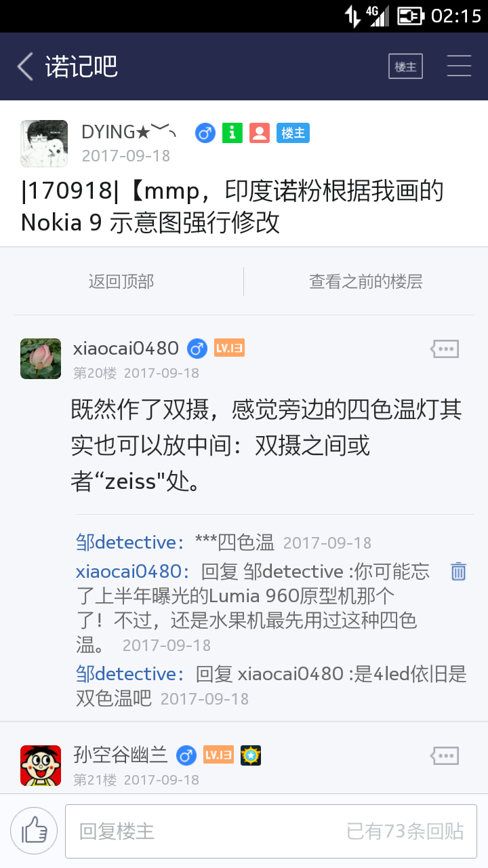Screen dimensions: 488x868
Task: Open xiaocai0480's lotus avatar
Action: (41, 359)
